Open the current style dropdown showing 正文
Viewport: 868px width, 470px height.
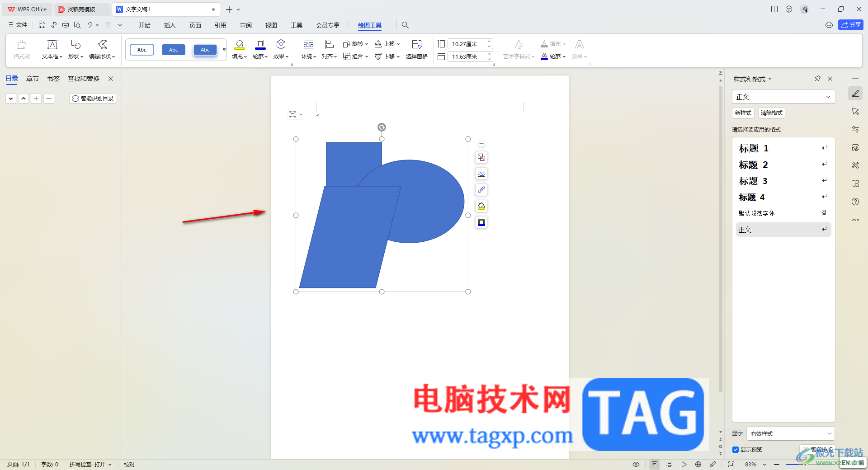click(783, 97)
